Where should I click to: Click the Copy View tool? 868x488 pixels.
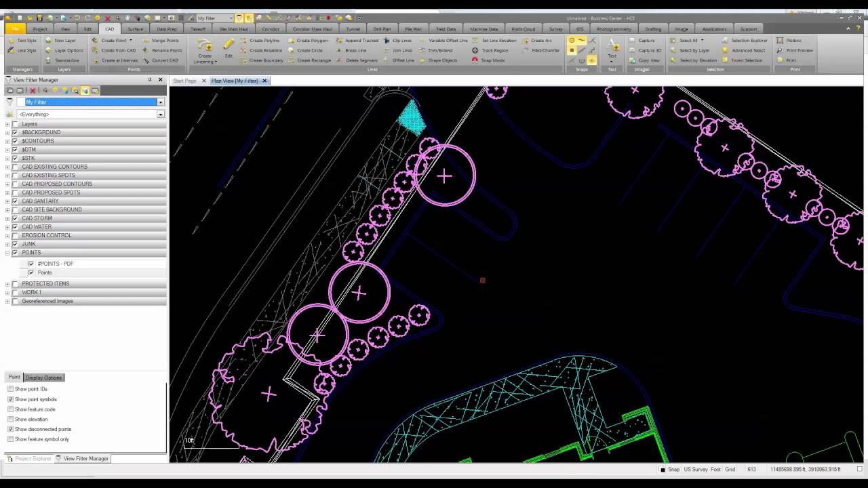click(x=644, y=60)
